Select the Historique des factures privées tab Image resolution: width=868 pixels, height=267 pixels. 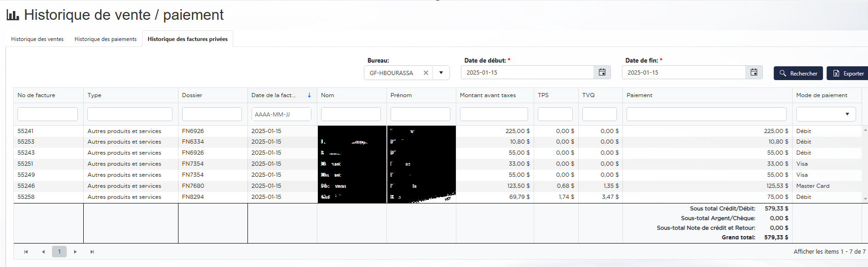187,39
